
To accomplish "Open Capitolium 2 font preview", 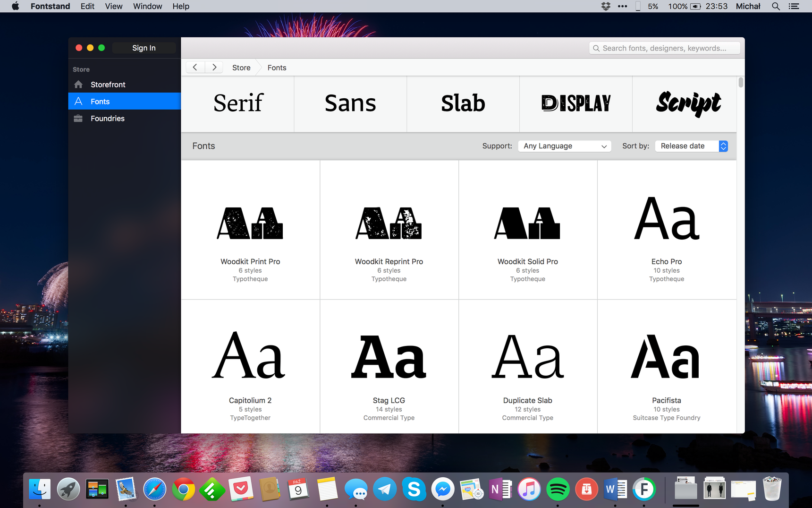I will pos(250,367).
